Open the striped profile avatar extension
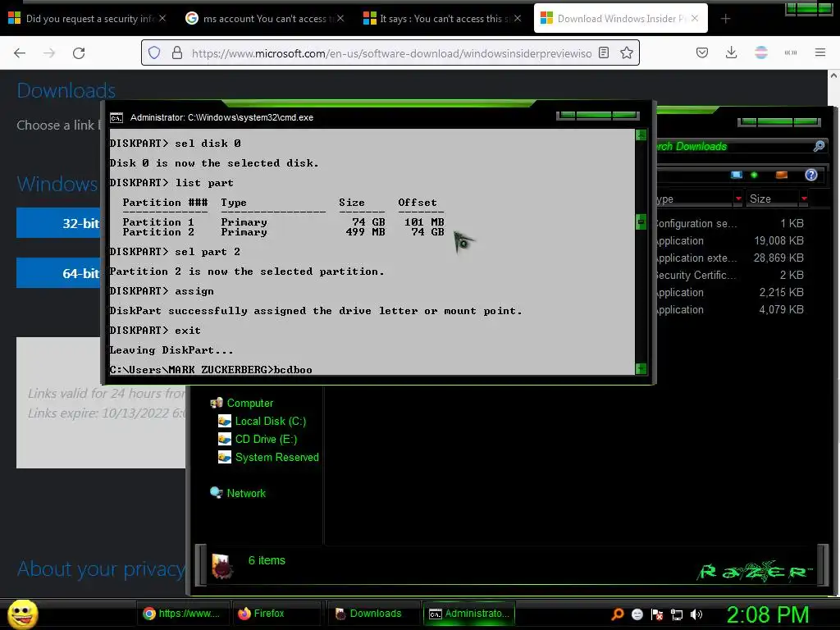Viewport: 840px width, 630px height. point(760,52)
